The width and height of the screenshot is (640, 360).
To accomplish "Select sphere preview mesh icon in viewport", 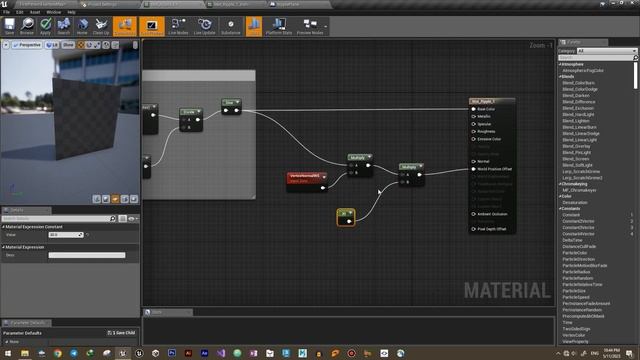I will click(x=106, y=199).
